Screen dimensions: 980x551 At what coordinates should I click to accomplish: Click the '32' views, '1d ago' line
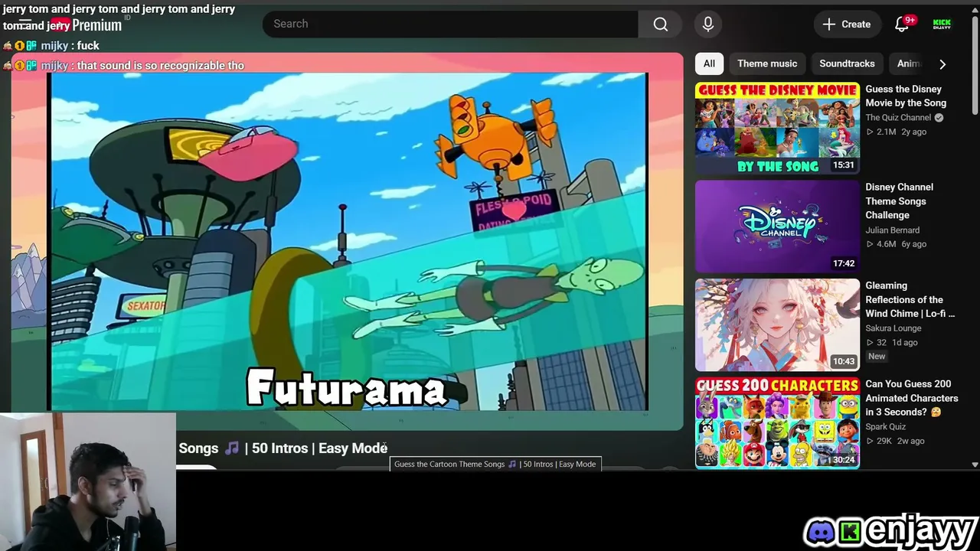(891, 343)
